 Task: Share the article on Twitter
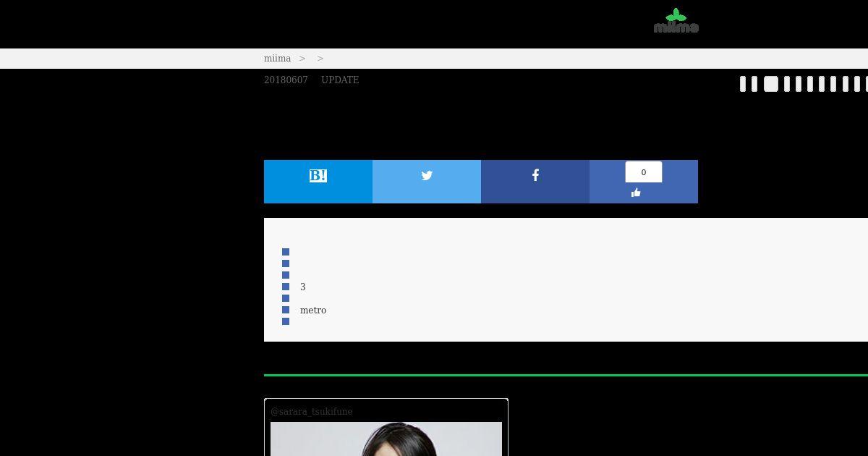click(427, 182)
